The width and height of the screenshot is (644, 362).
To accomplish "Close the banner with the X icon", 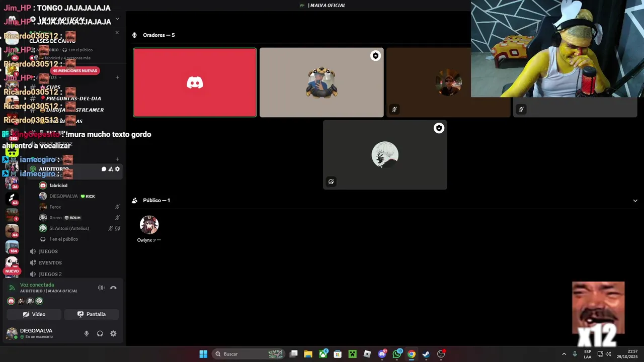I will tap(117, 33).
